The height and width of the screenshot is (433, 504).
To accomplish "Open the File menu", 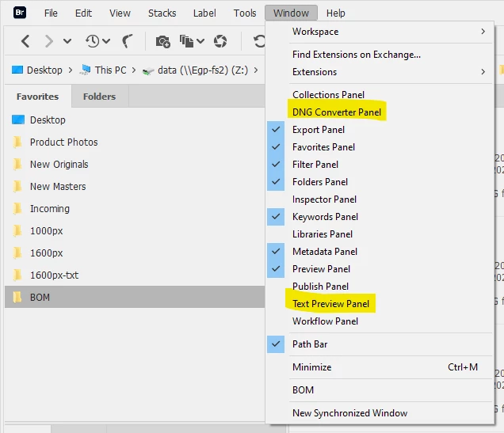I will pyautogui.click(x=51, y=13).
